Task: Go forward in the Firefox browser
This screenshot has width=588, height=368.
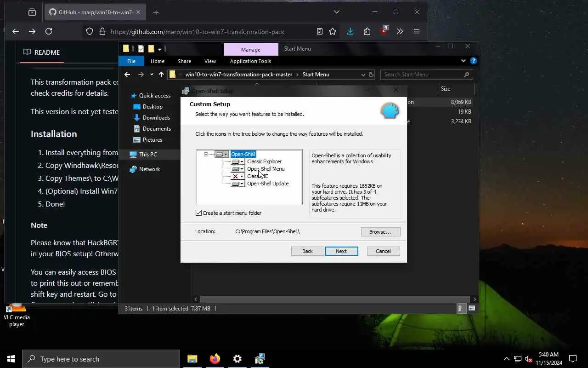Action: pos(32,31)
